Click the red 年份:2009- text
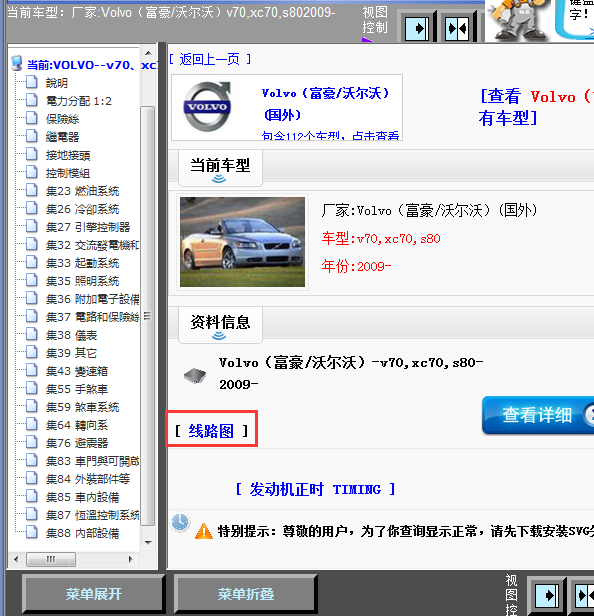 pos(356,266)
